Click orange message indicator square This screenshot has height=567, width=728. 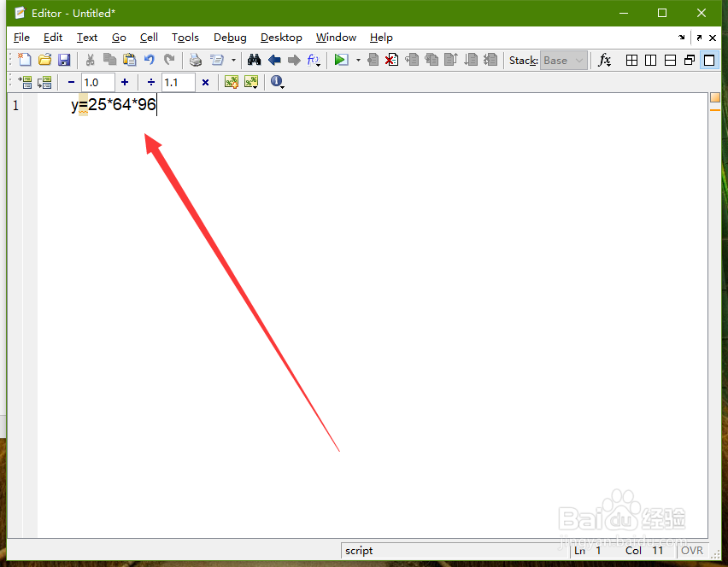pos(715,97)
